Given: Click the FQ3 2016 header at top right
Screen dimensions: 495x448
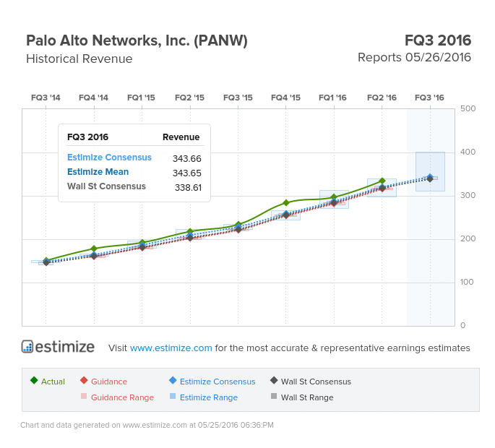Looking at the screenshot, I should point(438,40).
